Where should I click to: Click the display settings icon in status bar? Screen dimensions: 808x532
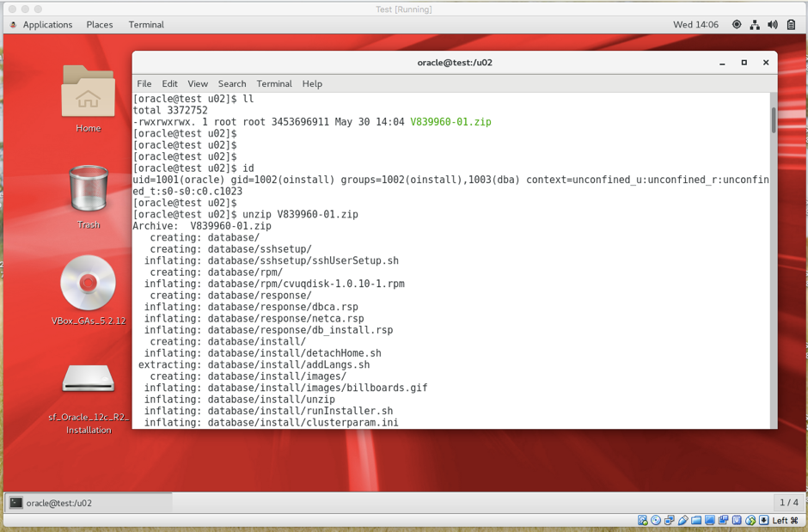coord(710,520)
